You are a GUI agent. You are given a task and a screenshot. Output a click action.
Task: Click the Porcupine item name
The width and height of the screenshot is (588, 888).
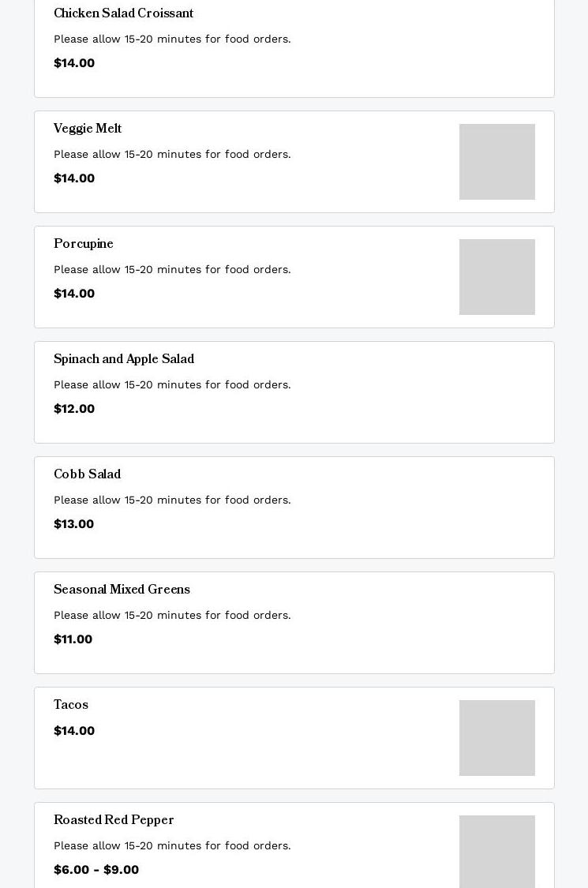[x=84, y=245]
